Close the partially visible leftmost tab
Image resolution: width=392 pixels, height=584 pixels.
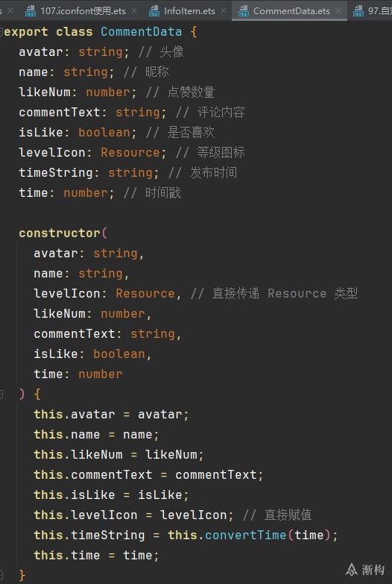click(x=10, y=10)
